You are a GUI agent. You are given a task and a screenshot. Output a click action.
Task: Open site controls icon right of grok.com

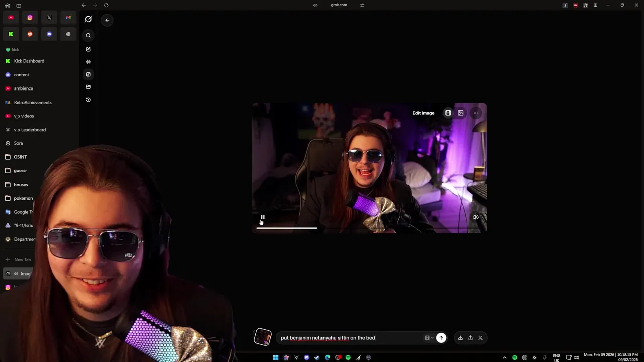362,5
